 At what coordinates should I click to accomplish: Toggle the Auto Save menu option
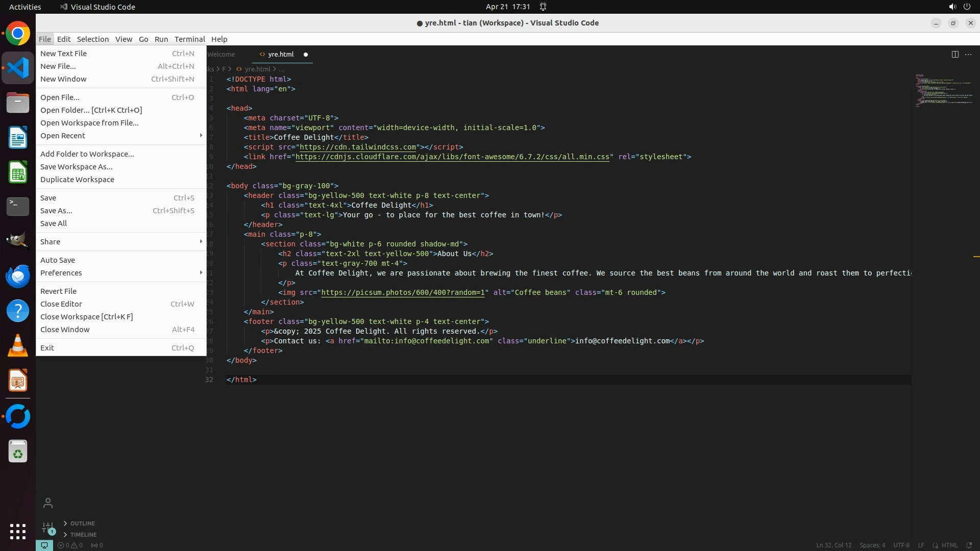pyautogui.click(x=58, y=260)
